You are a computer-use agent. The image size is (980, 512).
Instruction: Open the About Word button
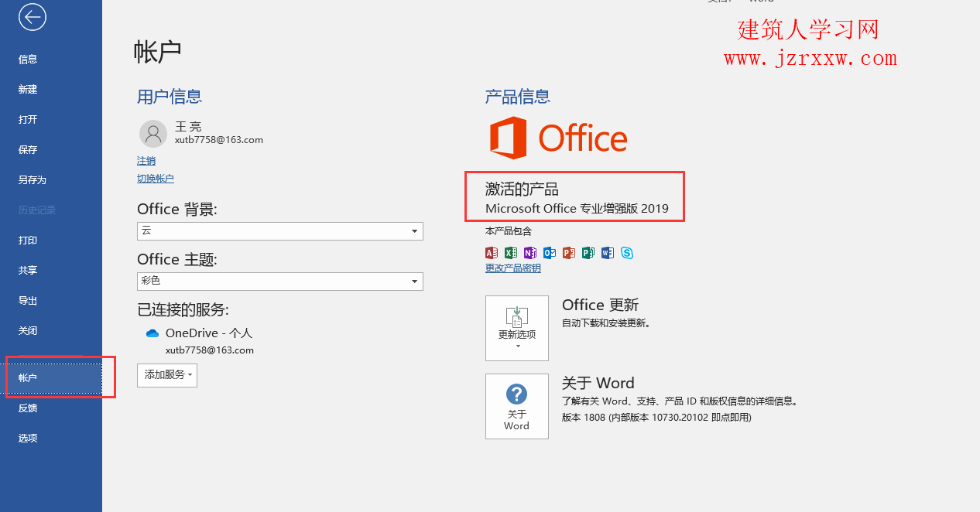[517, 407]
